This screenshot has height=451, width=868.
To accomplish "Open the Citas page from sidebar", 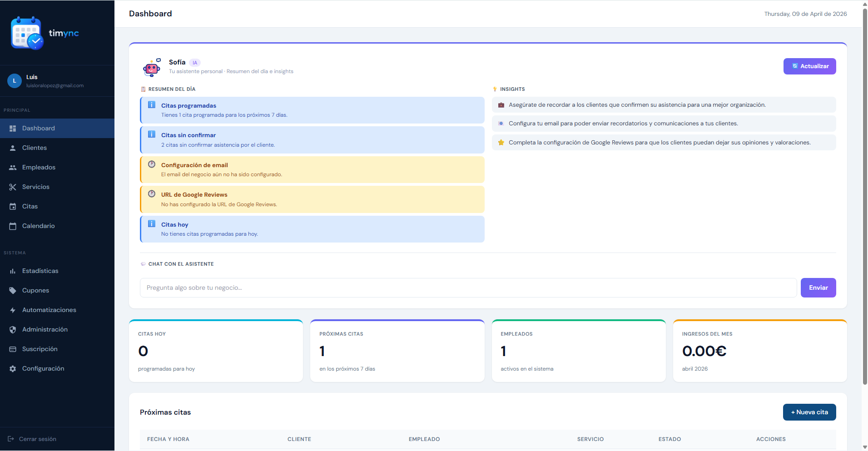I will (30, 207).
